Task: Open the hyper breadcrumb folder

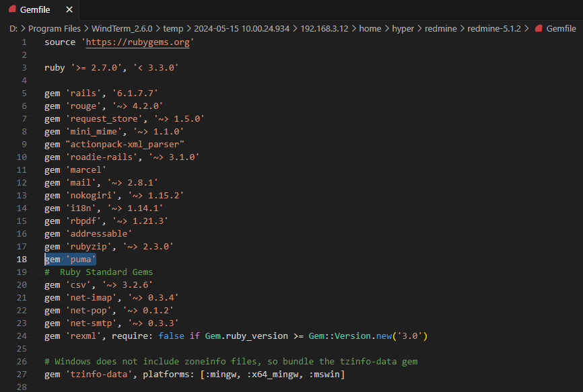Action: pyautogui.click(x=404, y=29)
